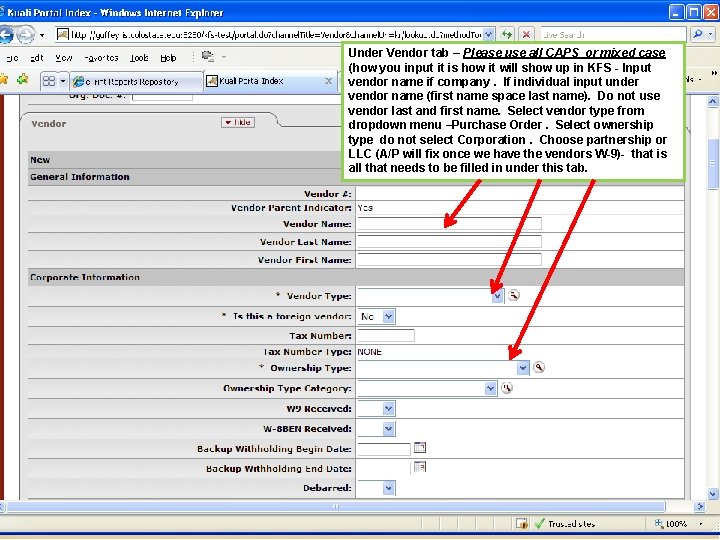Click the Live Search text box
This screenshot has width=720, height=540.
[613, 34]
